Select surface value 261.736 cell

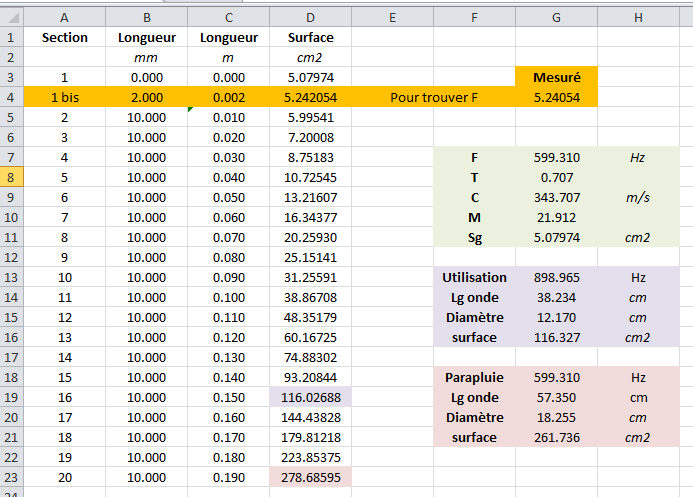(x=556, y=437)
